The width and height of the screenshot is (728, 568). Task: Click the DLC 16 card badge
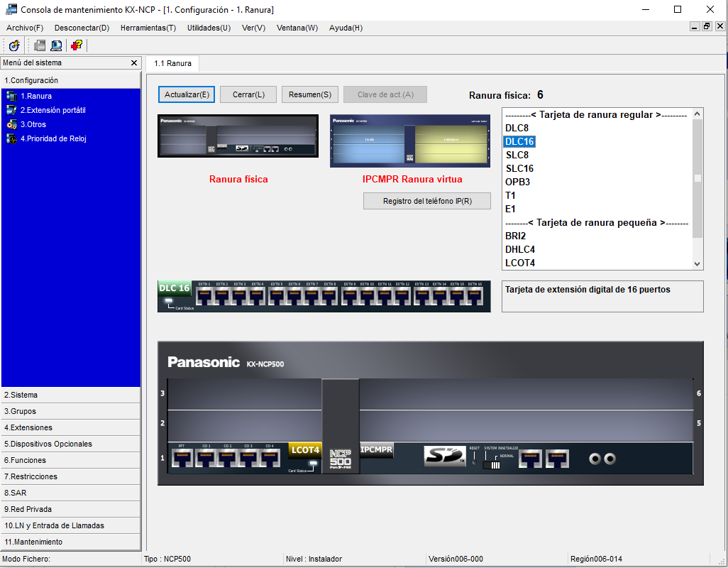(x=174, y=288)
